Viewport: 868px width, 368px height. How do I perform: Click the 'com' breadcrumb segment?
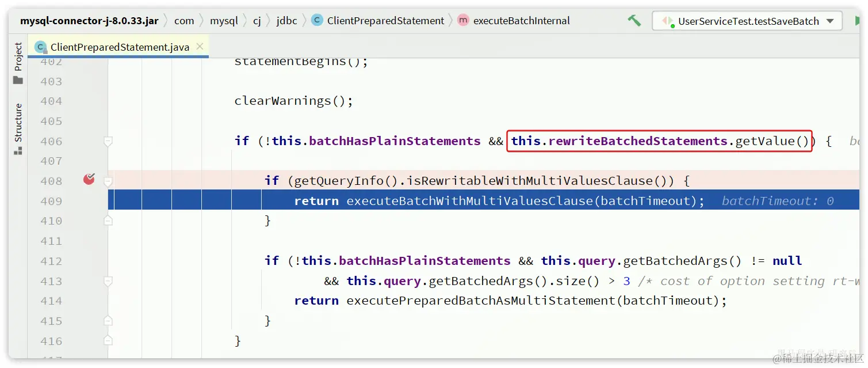pyautogui.click(x=184, y=21)
